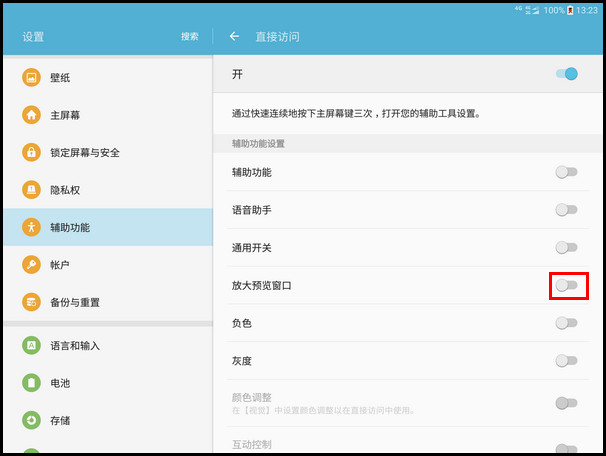
Task: Tap the wallpaper (壁纸) icon
Action: 31,77
